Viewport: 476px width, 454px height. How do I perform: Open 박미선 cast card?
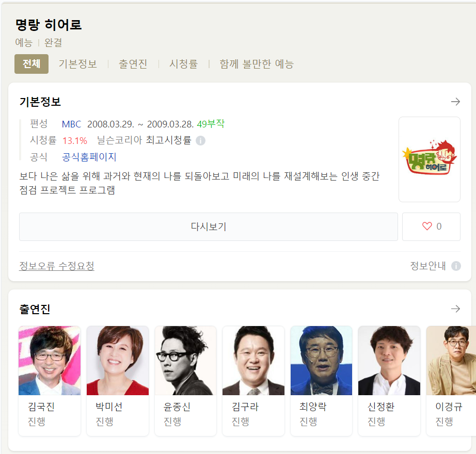tap(118, 381)
